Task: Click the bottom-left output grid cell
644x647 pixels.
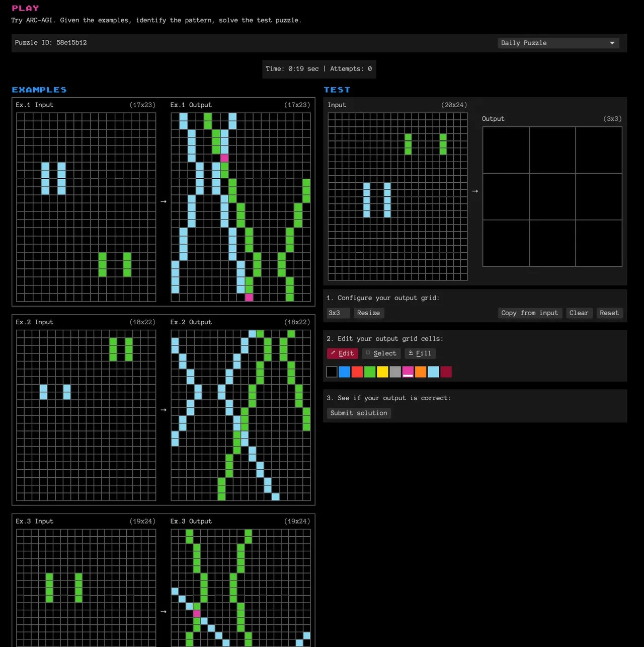Action: pyautogui.click(x=506, y=243)
